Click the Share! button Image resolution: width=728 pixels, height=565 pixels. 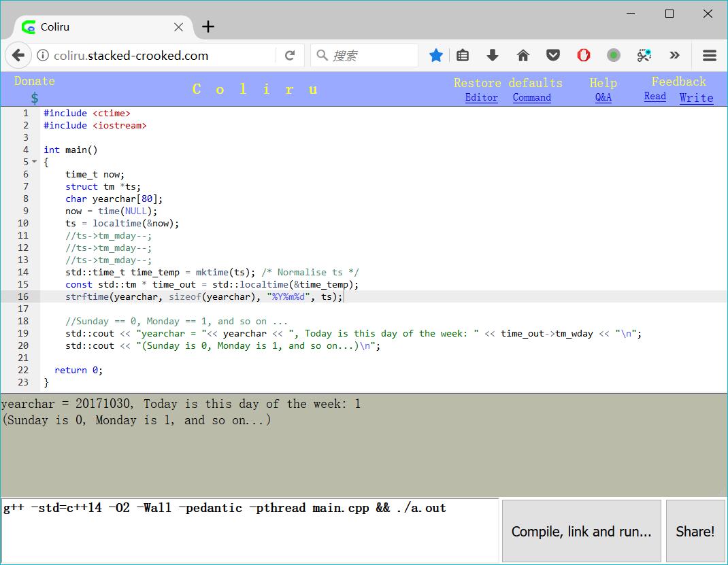tap(695, 531)
